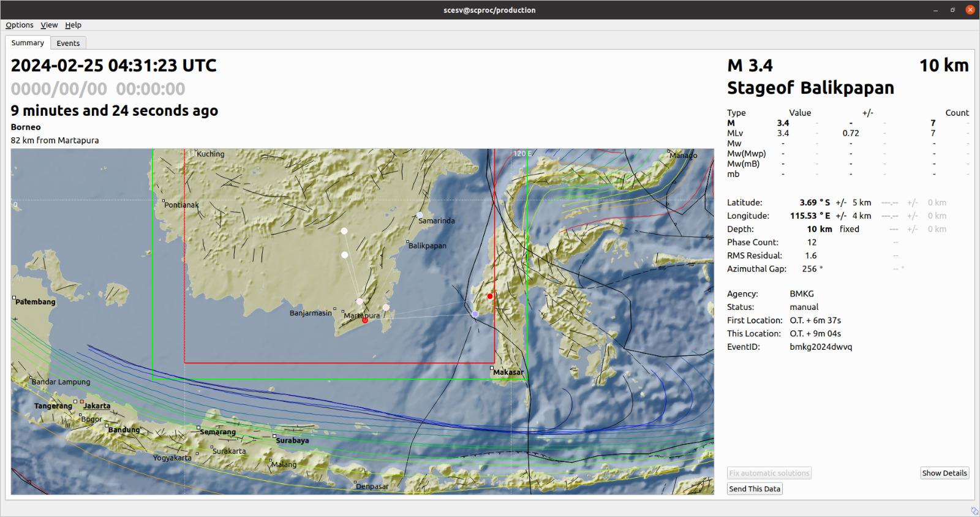Open the Help menu
The image size is (980, 517).
73,25
